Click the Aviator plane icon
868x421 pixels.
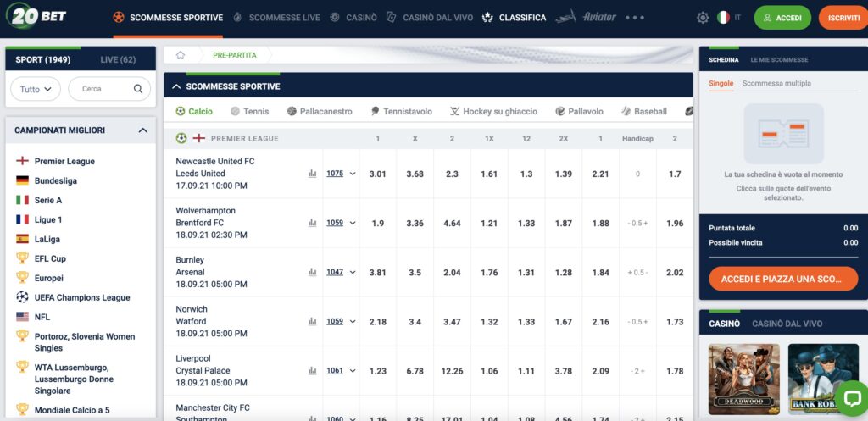(565, 17)
